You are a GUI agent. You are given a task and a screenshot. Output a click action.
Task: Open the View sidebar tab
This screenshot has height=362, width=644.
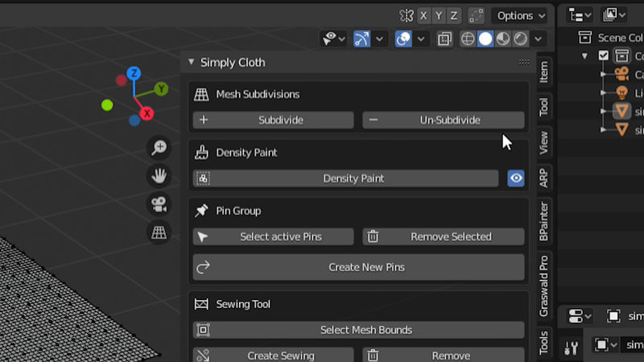pos(544,142)
